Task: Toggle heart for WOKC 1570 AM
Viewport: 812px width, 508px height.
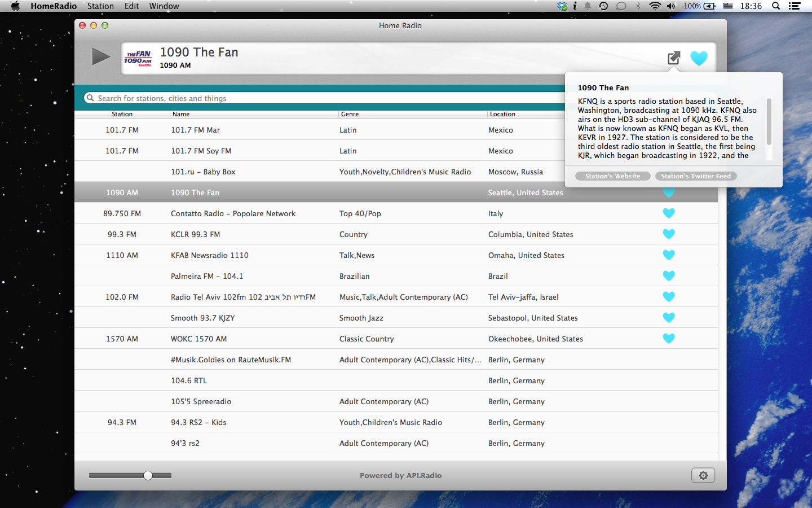Action: point(669,339)
